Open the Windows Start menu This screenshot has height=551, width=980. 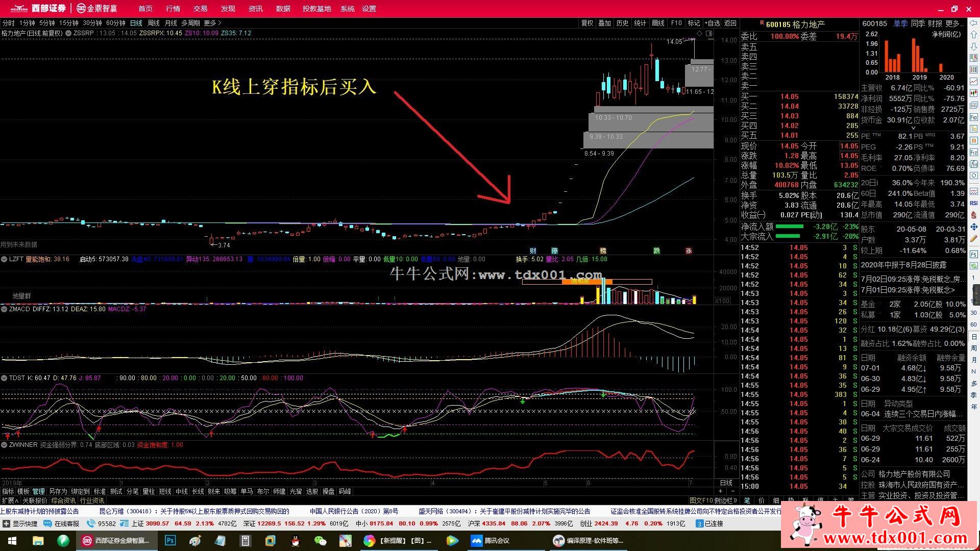point(12,541)
